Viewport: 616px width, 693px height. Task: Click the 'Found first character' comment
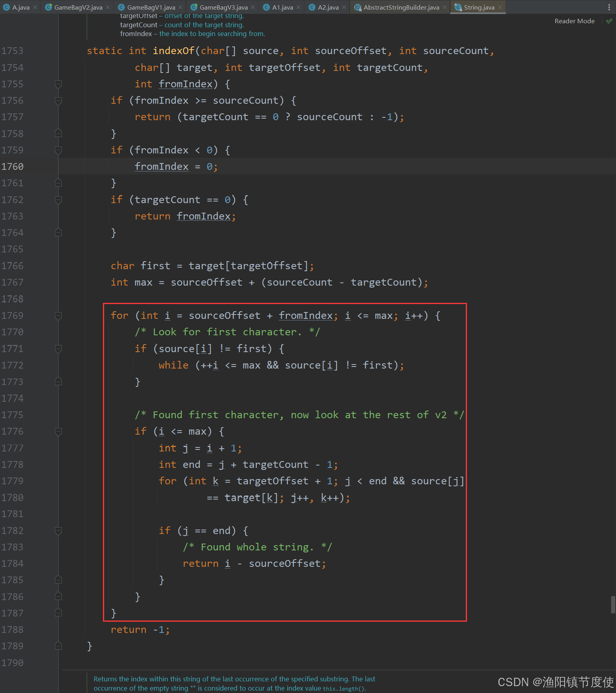coord(300,415)
